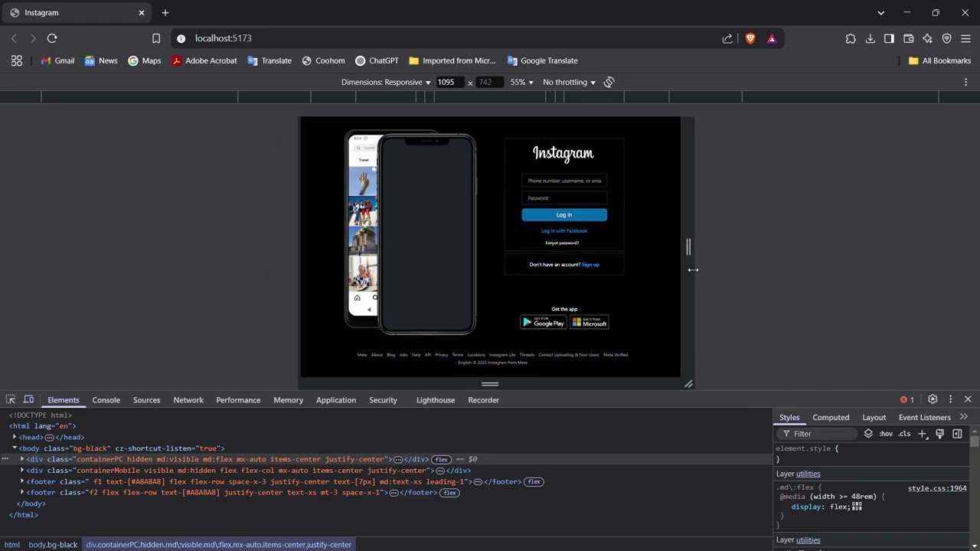Expand the containerPC div node
This screenshot has width=980, height=551.
[x=22, y=459]
